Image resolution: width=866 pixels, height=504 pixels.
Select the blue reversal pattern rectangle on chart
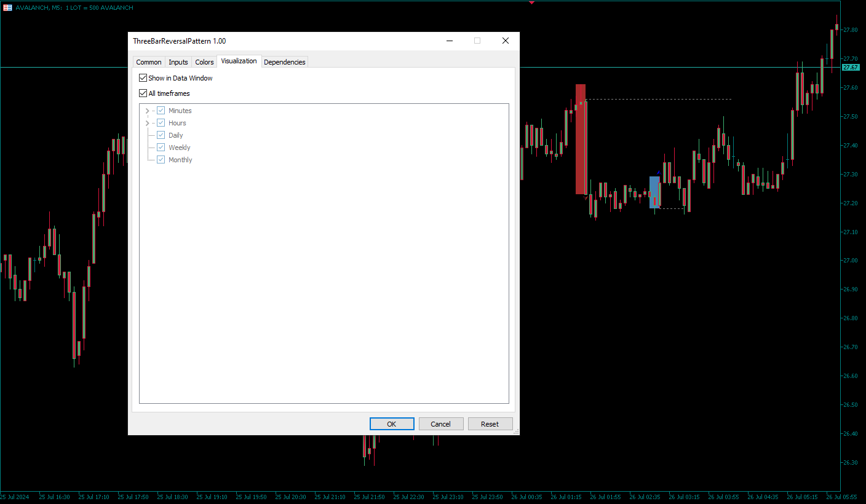(654, 192)
